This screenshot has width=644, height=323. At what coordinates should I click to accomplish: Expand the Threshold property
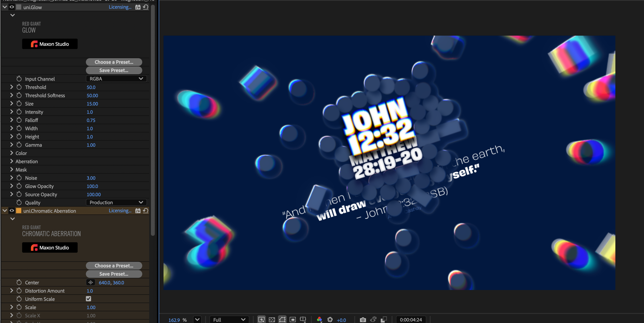click(12, 87)
